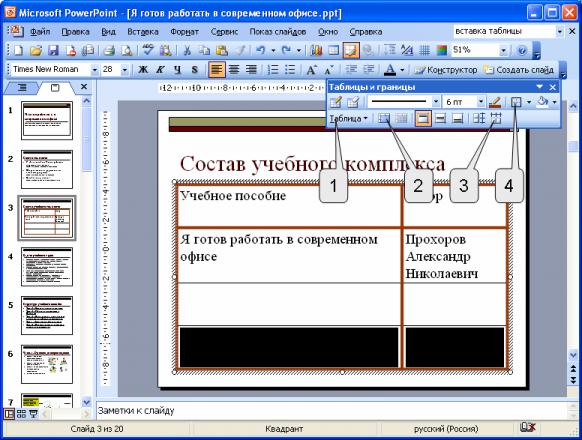Open PowerPoint Help with the question mark icon
582x440 pixels.
click(x=521, y=50)
